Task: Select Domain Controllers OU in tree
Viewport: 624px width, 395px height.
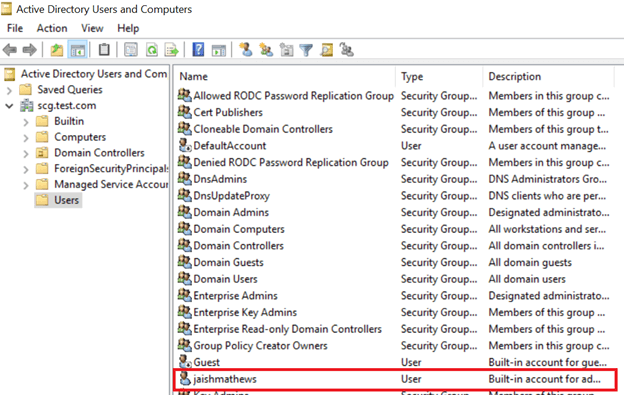Action: coord(99,153)
